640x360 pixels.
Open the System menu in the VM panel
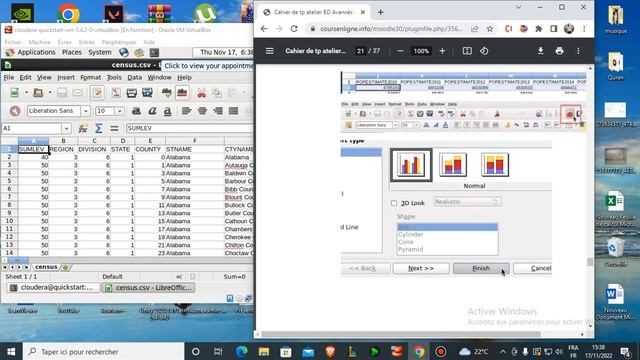(x=100, y=52)
